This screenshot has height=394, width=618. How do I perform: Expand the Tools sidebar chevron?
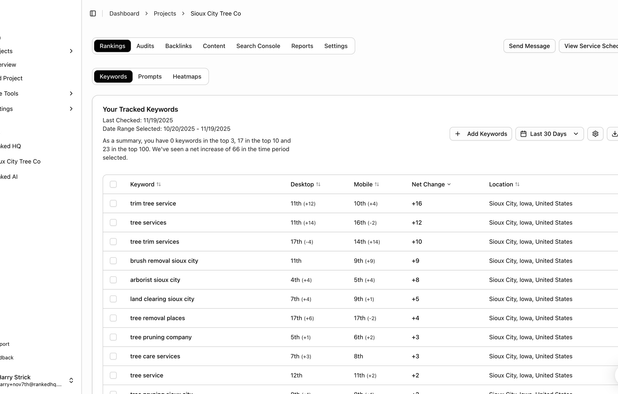[x=71, y=93]
